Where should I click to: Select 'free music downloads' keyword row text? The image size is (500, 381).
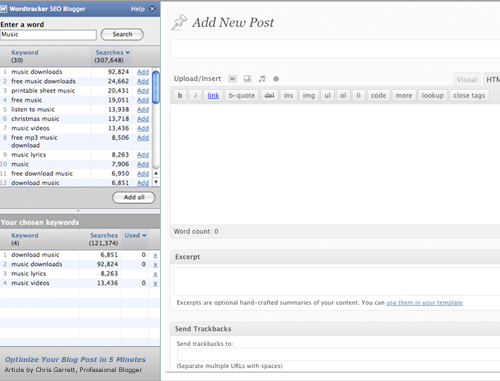tap(43, 81)
